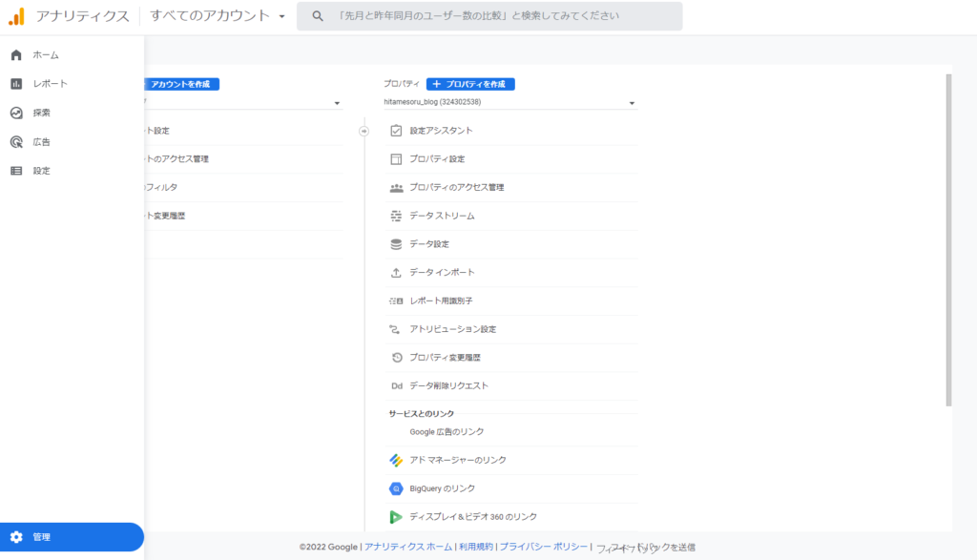Image resolution: width=977 pixels, height=560 pixels.
Task: Open 設定アシスタント in property column
Action: tap(441, 131)
